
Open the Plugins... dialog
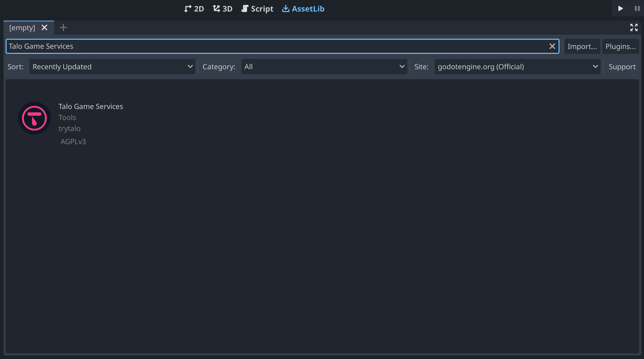tap(620, 46)
